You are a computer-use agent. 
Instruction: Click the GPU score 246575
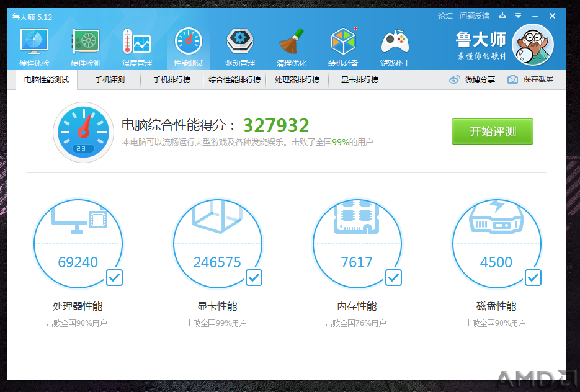217,262
